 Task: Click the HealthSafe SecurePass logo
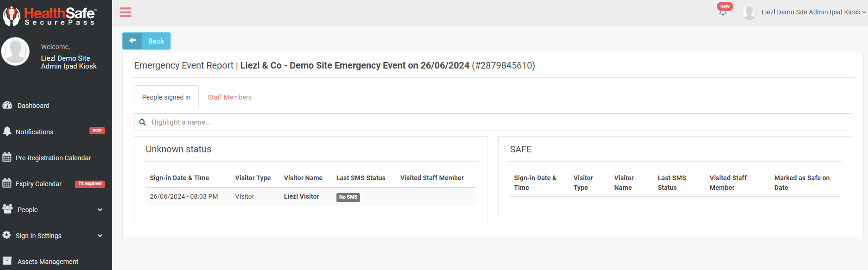point(49,16)
